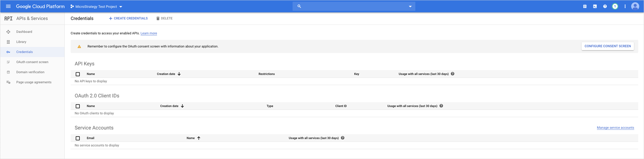The width and height of the screenshot is (644, 159).
Task: Open the hamburger navigation menu
Action: [8, 6]
